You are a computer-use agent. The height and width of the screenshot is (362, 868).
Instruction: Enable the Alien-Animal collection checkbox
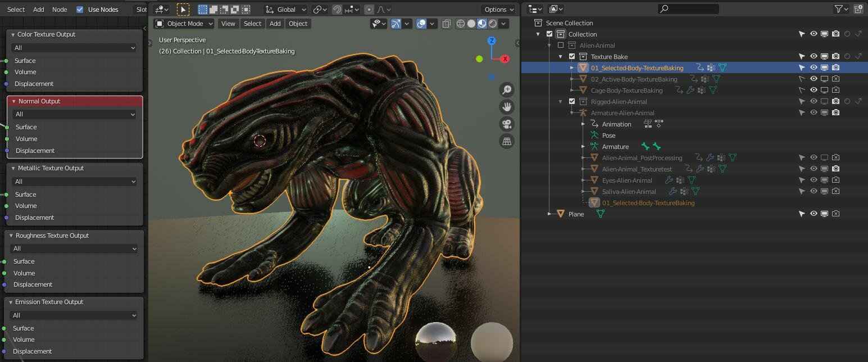pyautogui.click(x=561, y=46)
